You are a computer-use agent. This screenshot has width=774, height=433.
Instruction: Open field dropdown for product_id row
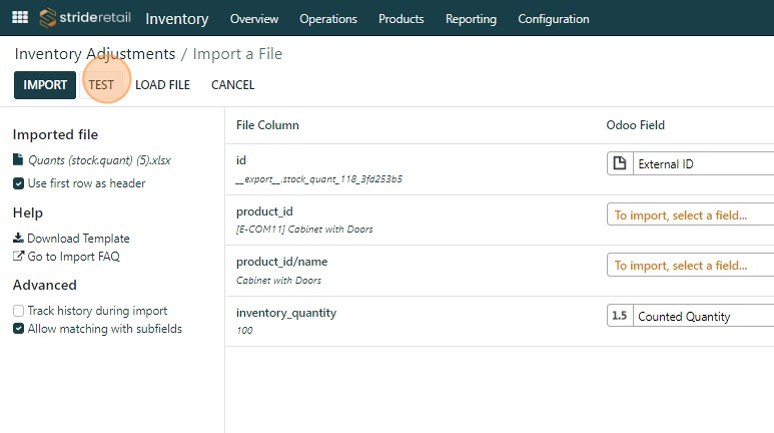(690, 215)
